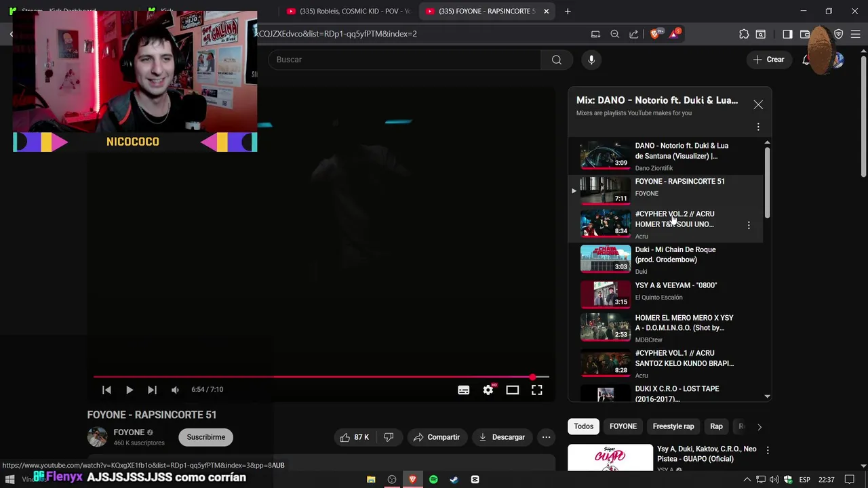Open Brave Shields lion icon
Screen dimensions: 868x488
[654, 34]
